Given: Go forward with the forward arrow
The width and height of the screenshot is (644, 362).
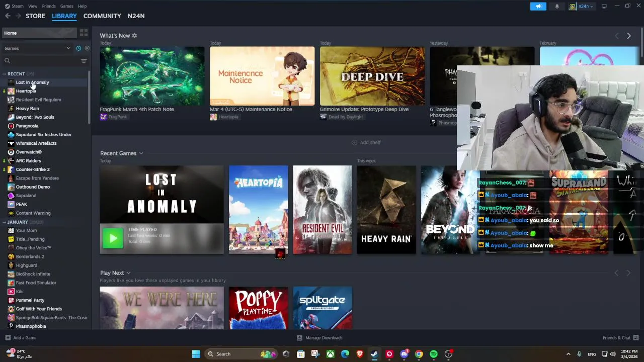Looking at the screenshot, I should point(18,16).
